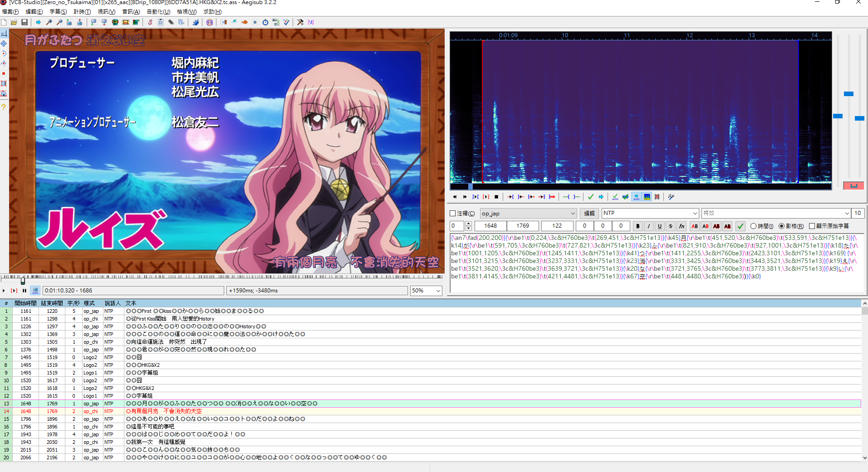
Task: Open the 視訊 menu
Action: (107, 12)
